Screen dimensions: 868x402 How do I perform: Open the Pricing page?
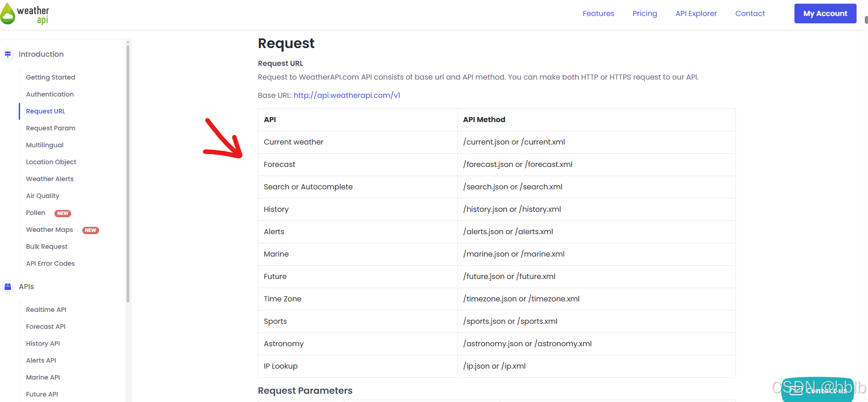(645, 14)
